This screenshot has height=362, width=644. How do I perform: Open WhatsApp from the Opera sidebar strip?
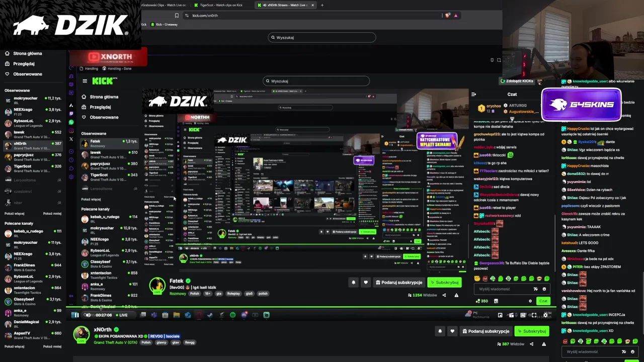coord(71,122)
